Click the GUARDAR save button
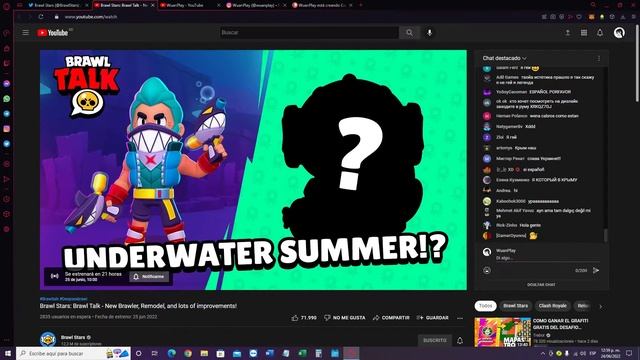This screenshot has height=360, width=640. coord(432,318)
